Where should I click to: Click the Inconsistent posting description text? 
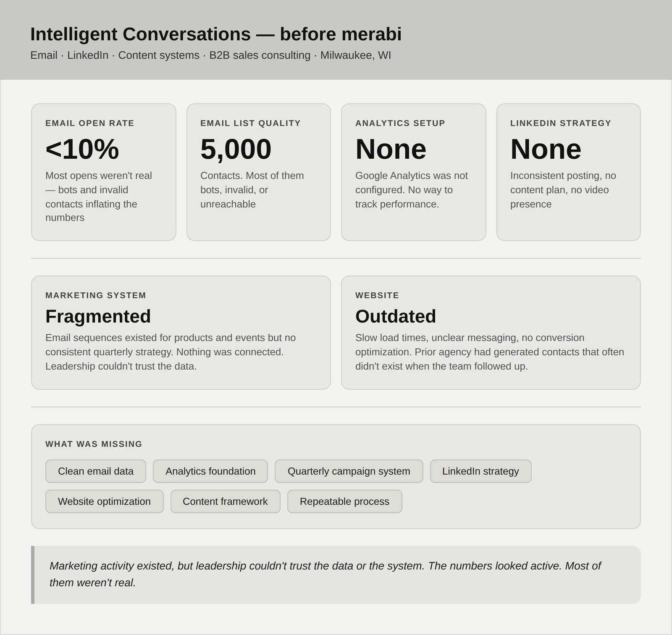tap(563, 190)
